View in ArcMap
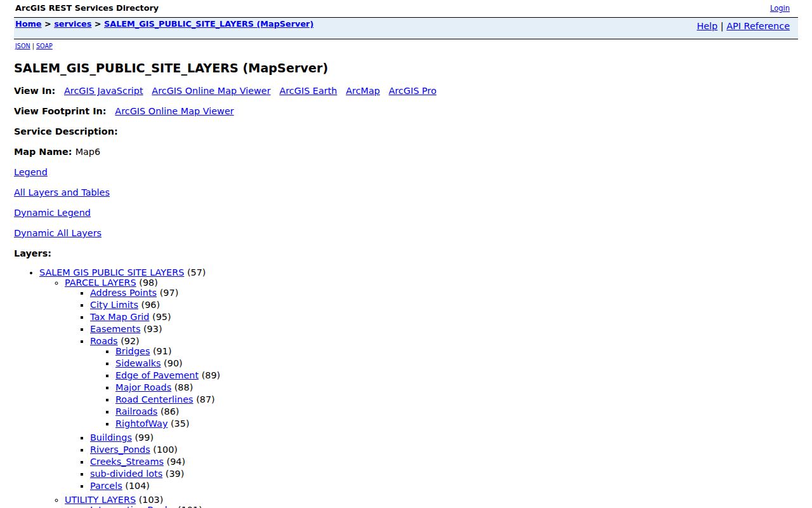Screen dimensions: 812x508 click(x=363, y=91)
